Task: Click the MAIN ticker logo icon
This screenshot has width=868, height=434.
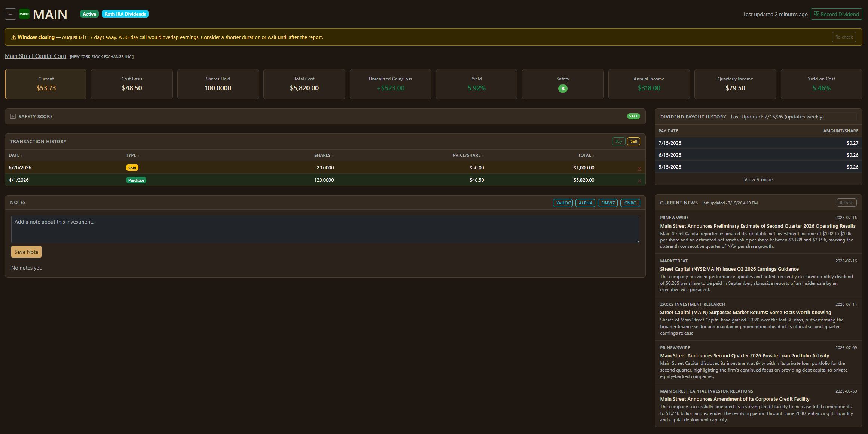Action: pos(24,14)
